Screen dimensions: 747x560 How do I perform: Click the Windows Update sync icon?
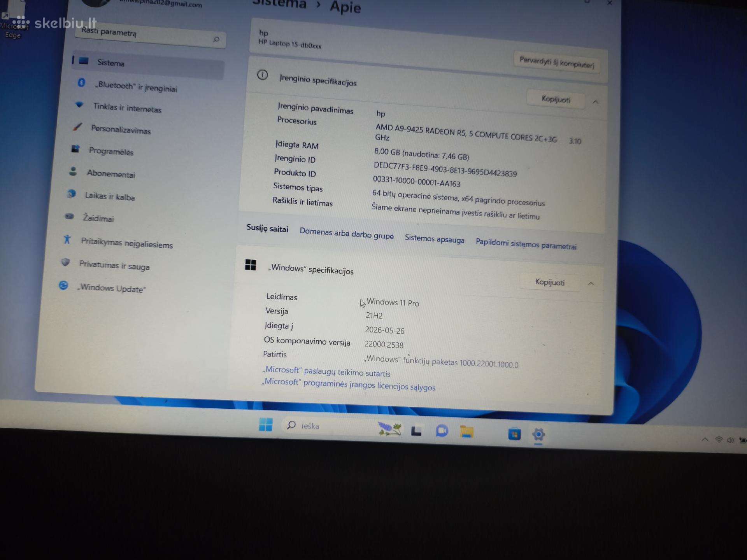(x=63, y=285)
